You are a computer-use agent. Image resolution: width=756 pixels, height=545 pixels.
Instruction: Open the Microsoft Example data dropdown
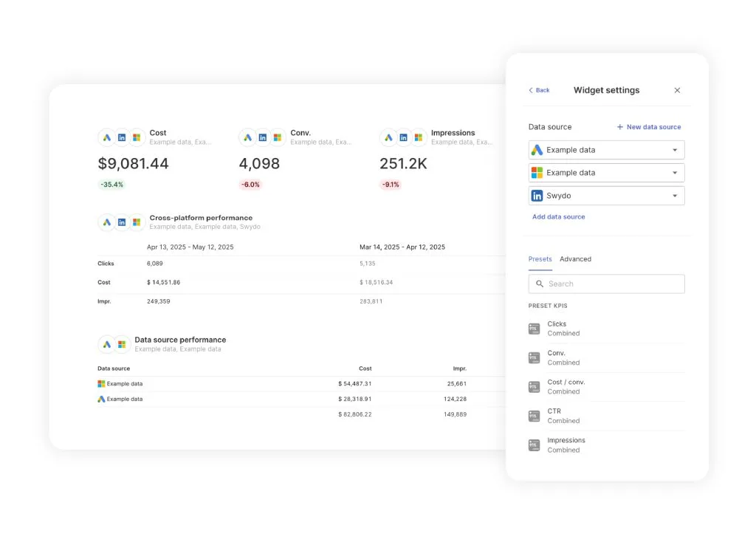tap(607, 173)
